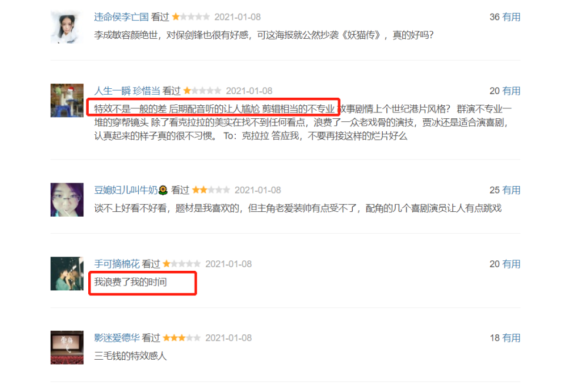Image resolution: width=588 pixels, height=385 pixels.
Task: Click sunflower badge icon beside 豆媳妇儿叫牛奶
Action: click(163, 190)
